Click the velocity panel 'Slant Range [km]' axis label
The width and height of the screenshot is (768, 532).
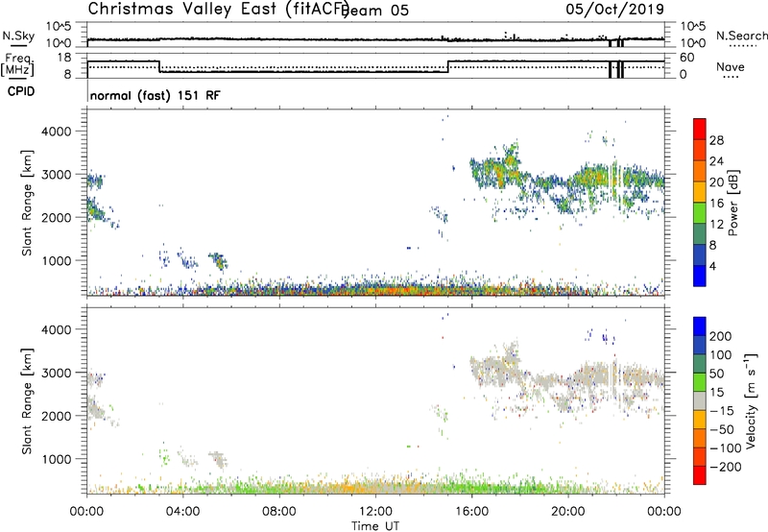tap(27, 400)
